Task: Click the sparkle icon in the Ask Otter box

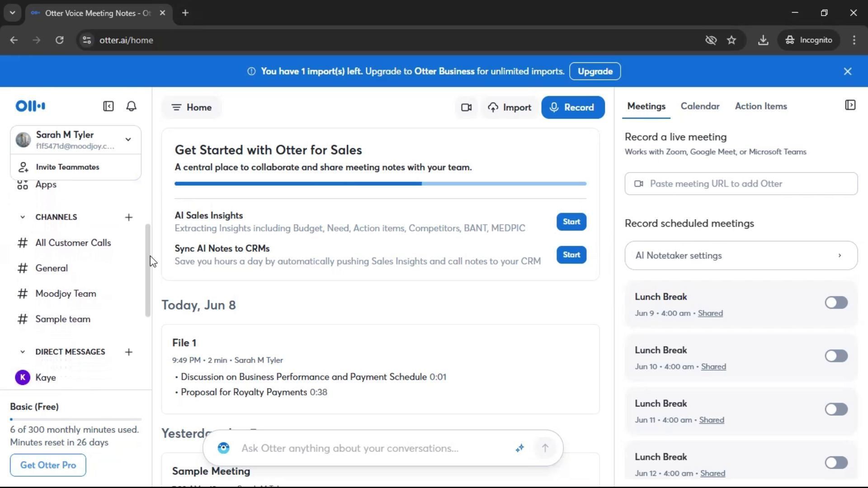Action: coord(519,448)
